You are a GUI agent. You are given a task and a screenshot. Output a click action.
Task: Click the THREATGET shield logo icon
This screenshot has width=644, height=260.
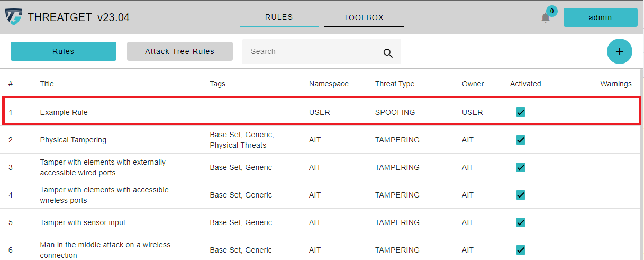click(14, 17)
